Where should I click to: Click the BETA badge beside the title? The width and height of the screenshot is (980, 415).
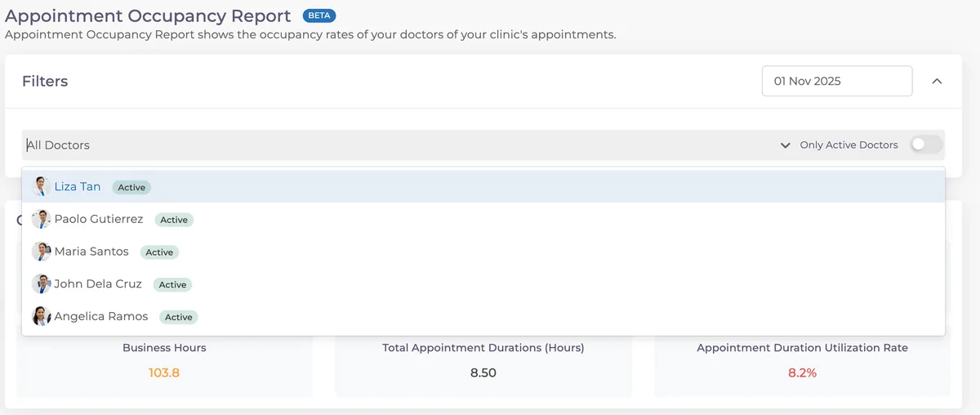click(318, 16)
